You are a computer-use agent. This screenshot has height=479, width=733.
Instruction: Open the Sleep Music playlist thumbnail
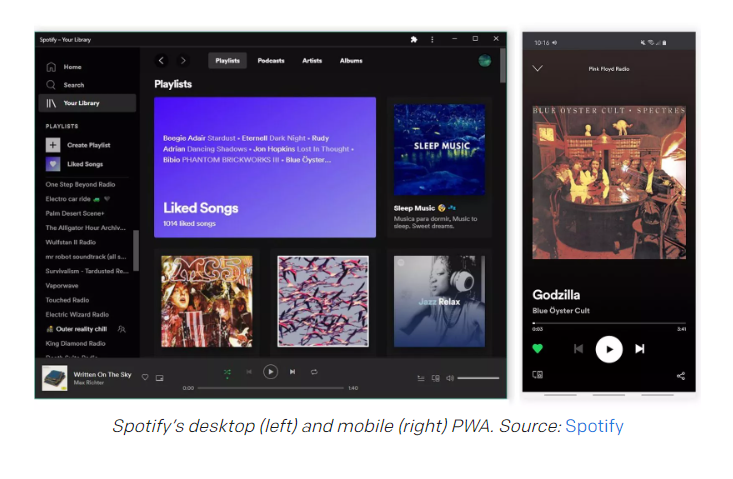439,150
